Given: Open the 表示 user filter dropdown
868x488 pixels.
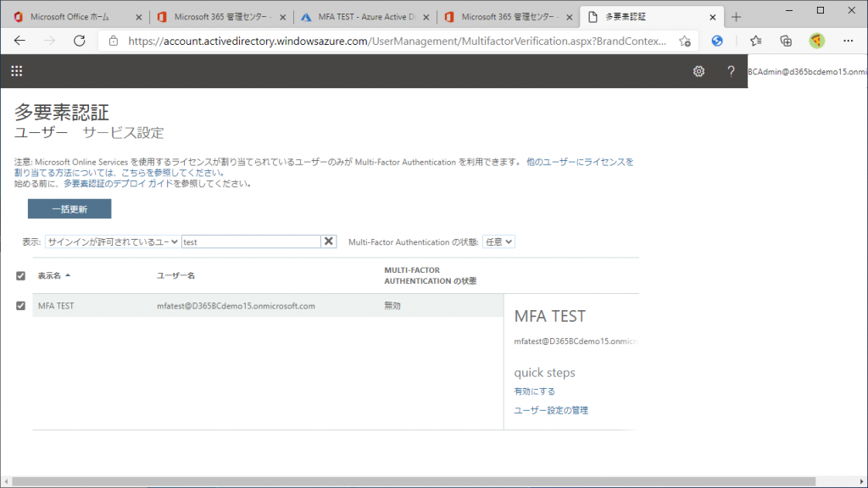Looking at the screenshot, I should pyautogui.click(x=113, y=241).
